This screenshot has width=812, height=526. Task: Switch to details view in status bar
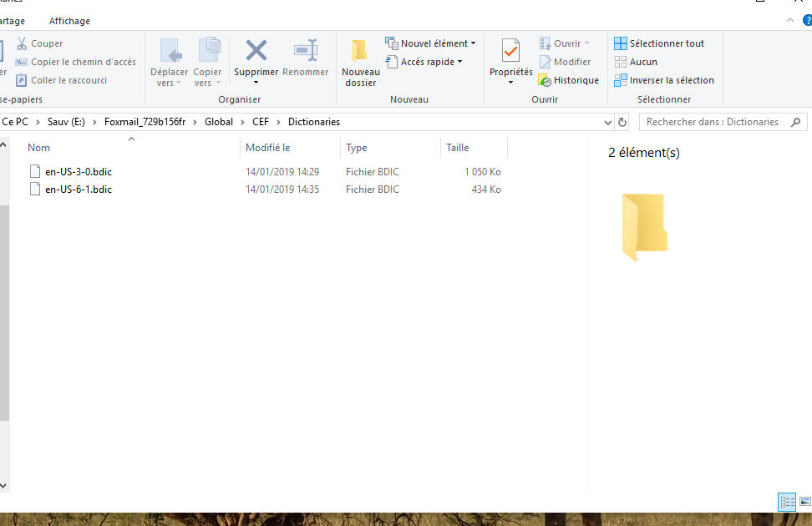(x=787, y=502)
